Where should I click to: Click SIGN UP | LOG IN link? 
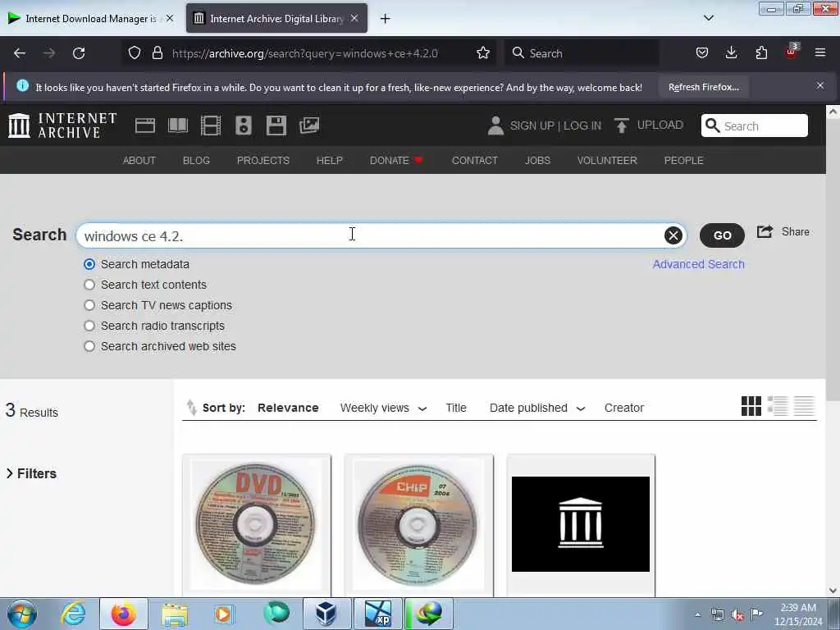[x=555, y=126]
